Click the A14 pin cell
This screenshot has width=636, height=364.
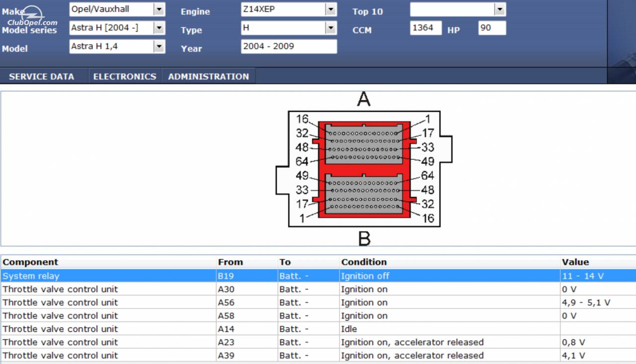[246, 329]
